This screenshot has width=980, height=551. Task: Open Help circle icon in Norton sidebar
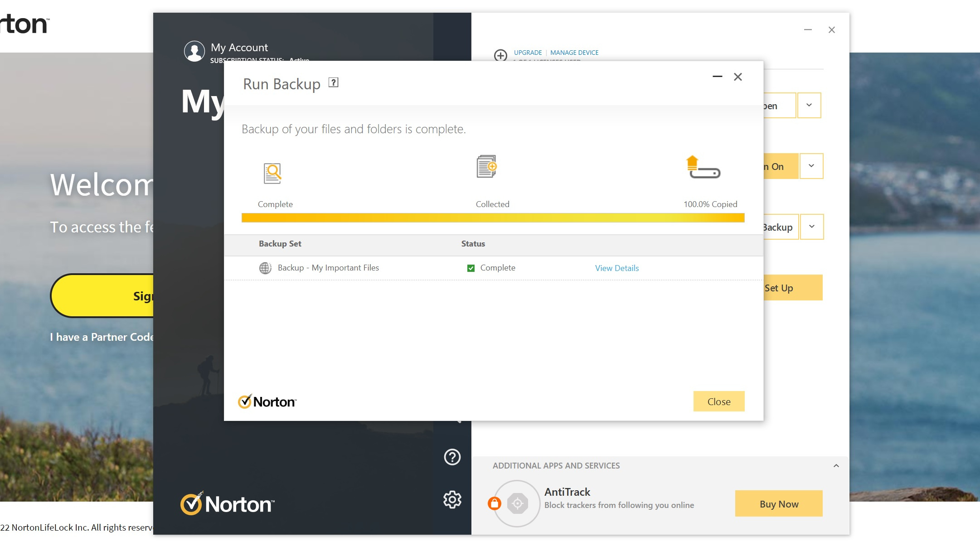click(452, 457)
